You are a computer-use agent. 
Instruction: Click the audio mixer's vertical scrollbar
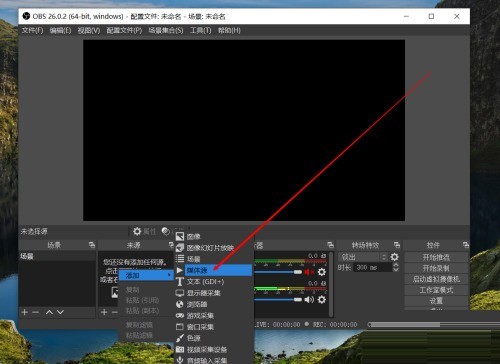point(331,284)
